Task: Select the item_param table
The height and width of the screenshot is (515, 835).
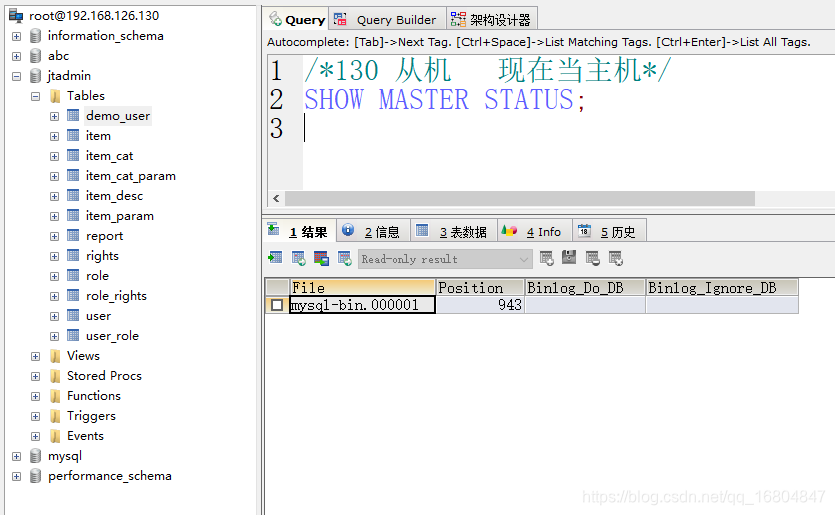Action: 120,216
